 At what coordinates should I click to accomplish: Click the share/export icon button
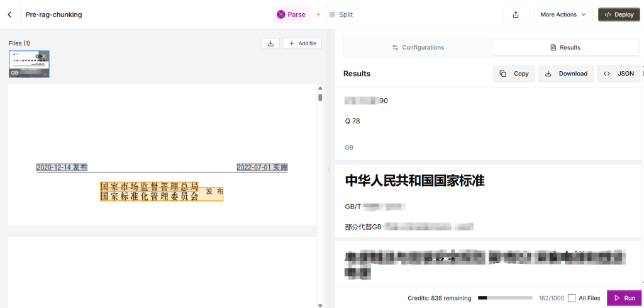pyautogui.click(x=515, y=14)
